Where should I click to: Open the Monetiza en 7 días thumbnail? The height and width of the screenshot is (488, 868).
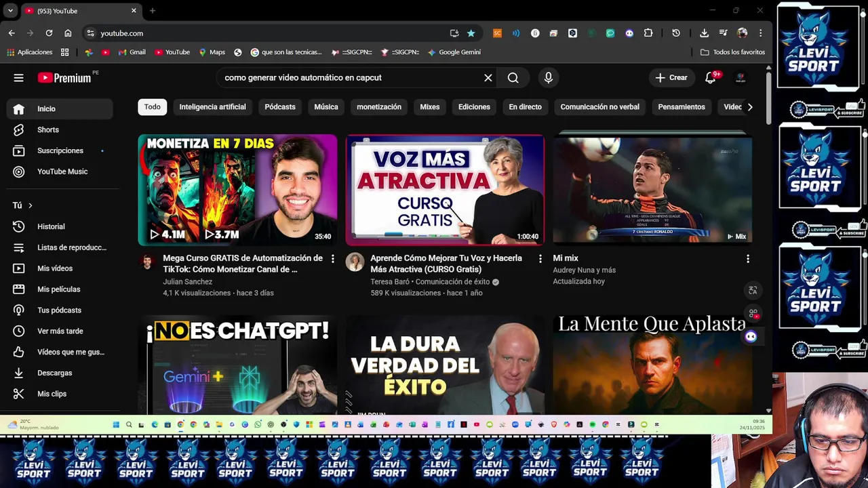pyautogui.click(x=237, y=190)
